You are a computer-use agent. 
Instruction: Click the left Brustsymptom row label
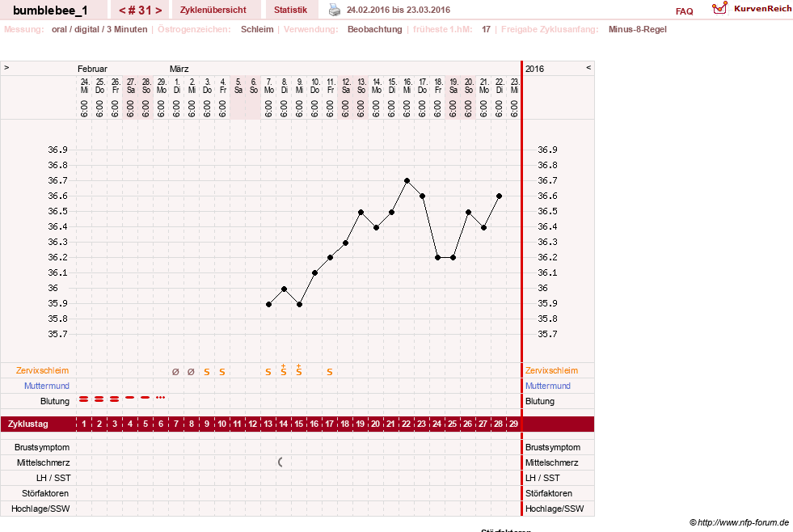[x=42, y=447]
